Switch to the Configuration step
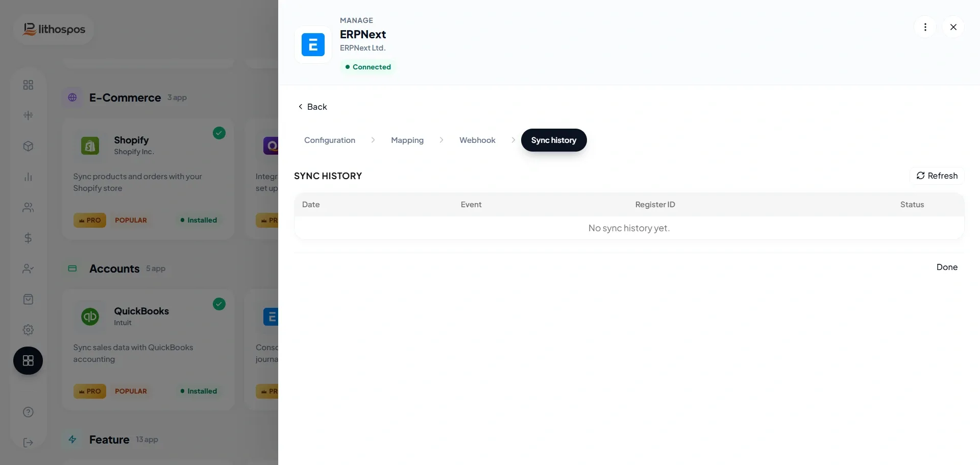This screenshot has height=465, width=980. (330, 140)
